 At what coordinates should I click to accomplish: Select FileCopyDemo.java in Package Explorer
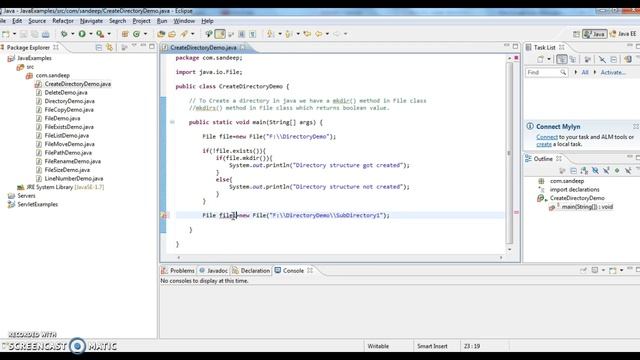[69, 110]
